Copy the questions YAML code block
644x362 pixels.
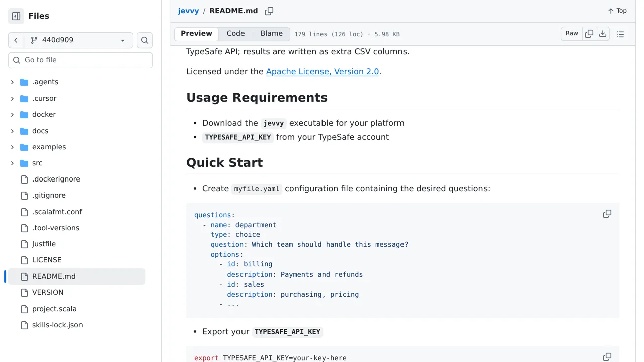607,214
